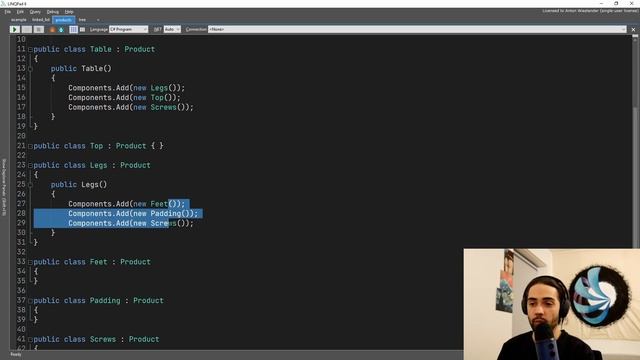Add a new query tab with plus
The width and height of the screenshot is (640, 360).
pyautogui.click(x=98, y=20)
